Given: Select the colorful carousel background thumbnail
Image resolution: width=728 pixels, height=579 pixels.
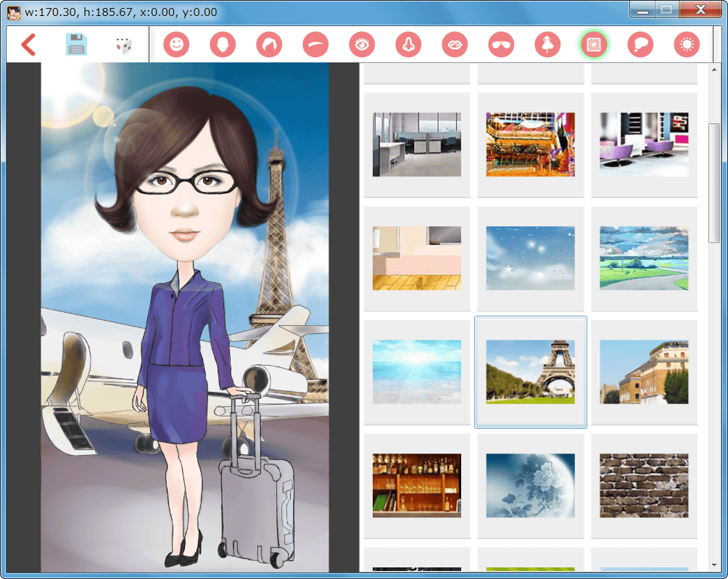Looking at the screenshot, I should (530, 144).
